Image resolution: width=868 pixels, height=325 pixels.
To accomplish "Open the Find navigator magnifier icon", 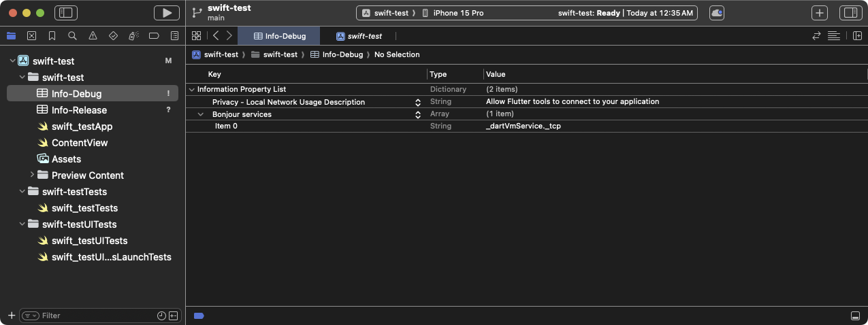I will tap(72, 36).
